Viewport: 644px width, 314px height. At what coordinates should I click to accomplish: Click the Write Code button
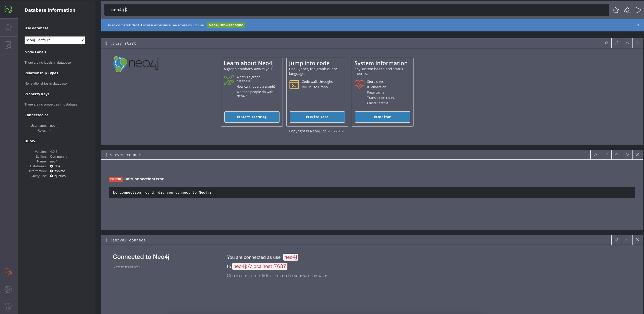pyautogui.click(x=317, y=117)
